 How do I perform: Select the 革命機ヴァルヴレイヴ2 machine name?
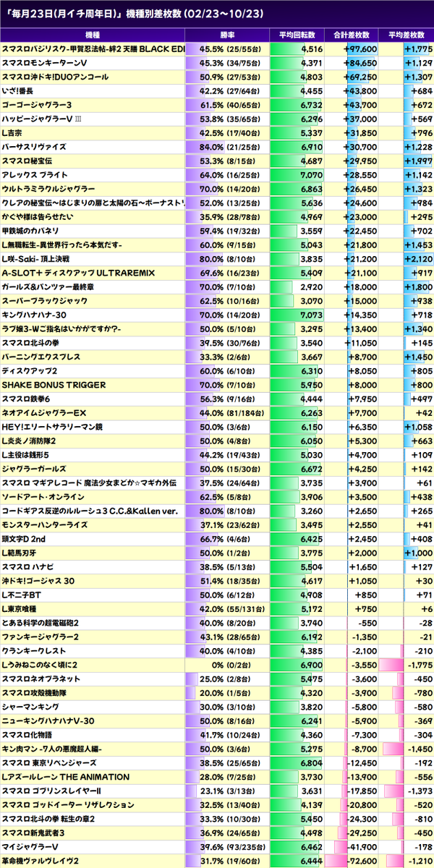[40, 861]
